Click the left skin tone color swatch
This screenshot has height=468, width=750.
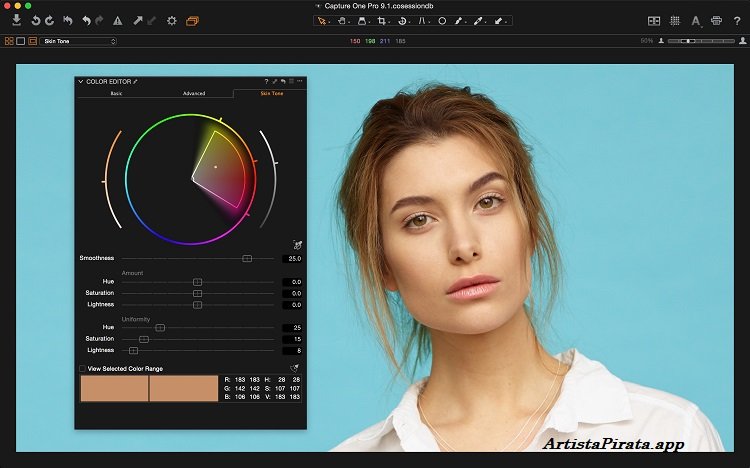[x=114, y=389]
